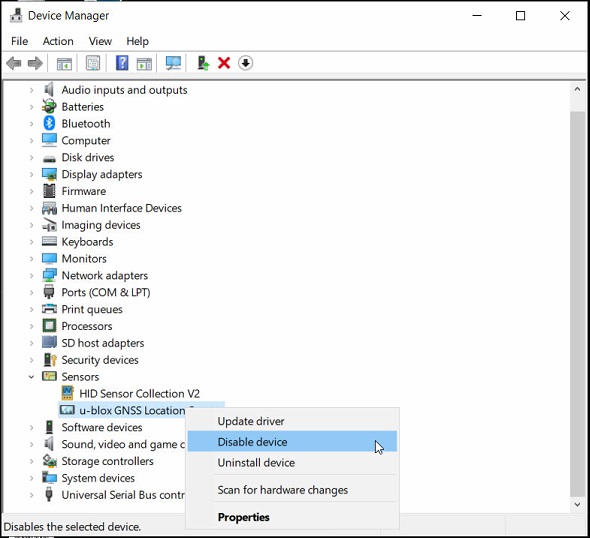
Task: Collapse the Sensors node
Action: [32, 377]
